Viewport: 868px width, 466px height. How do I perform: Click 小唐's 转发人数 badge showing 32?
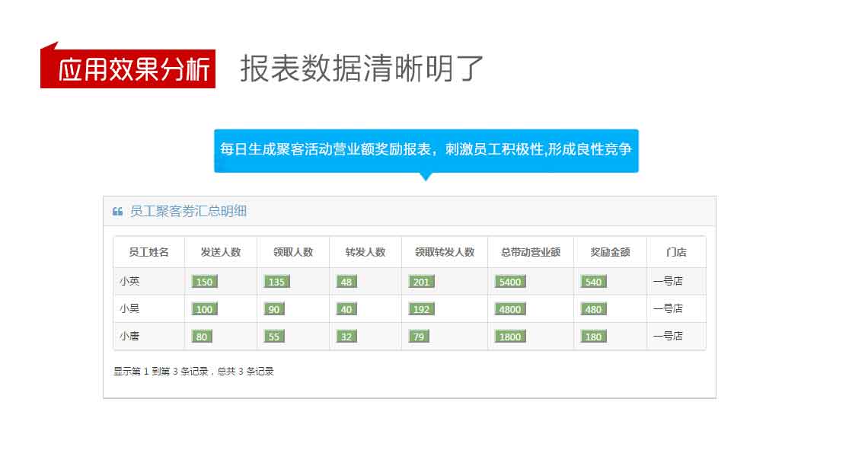coord(346,336)
